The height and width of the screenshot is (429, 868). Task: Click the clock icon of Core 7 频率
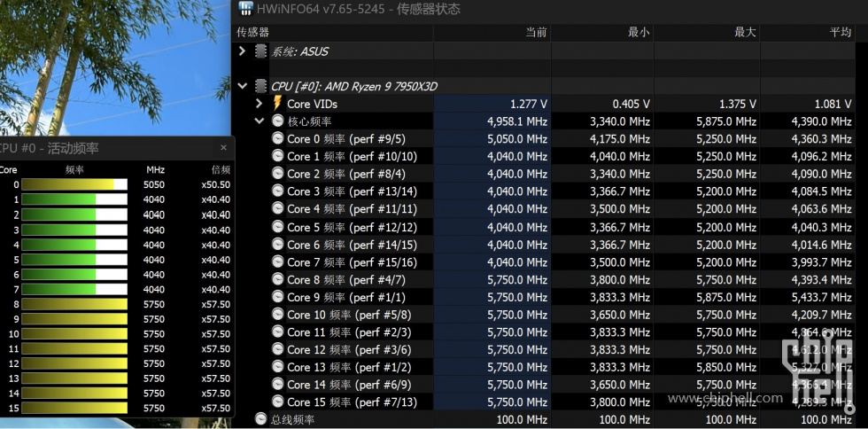point(277,261)
